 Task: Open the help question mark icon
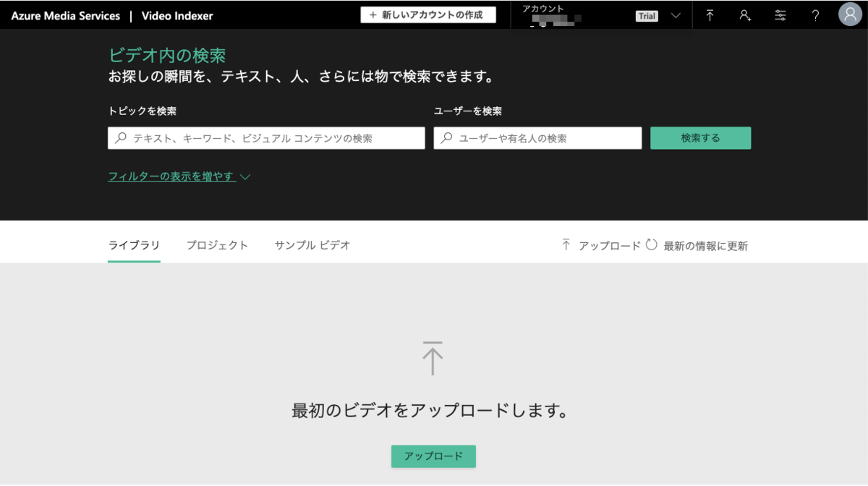point(814,14)
